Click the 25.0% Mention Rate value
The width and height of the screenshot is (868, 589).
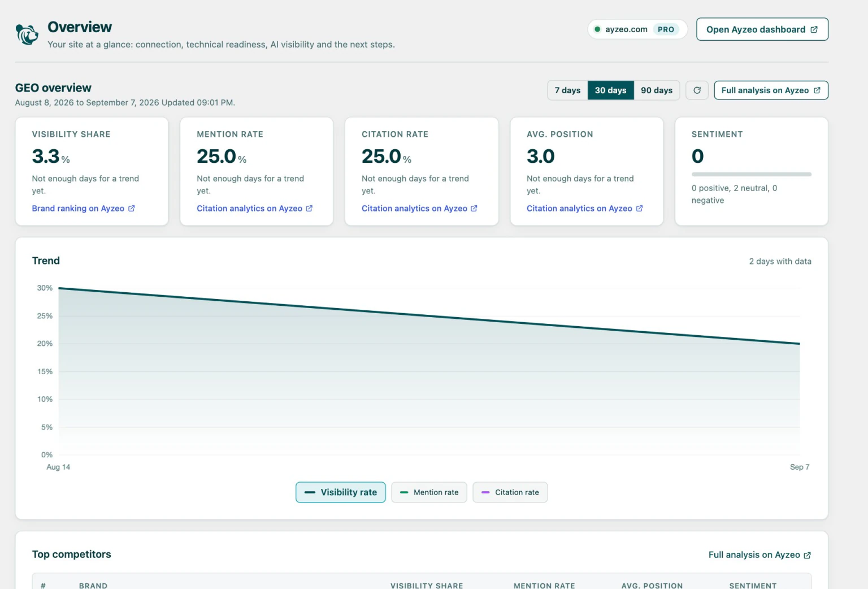tap(222, 157)
